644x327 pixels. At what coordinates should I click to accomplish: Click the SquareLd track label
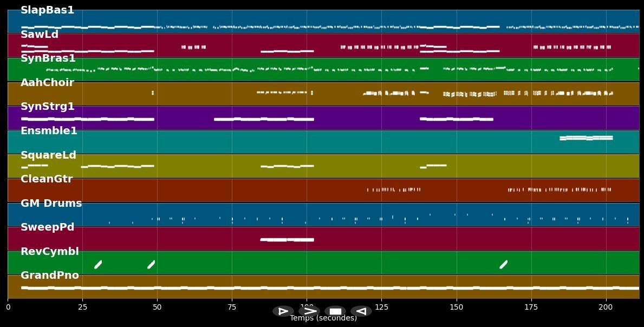[48, 155]
